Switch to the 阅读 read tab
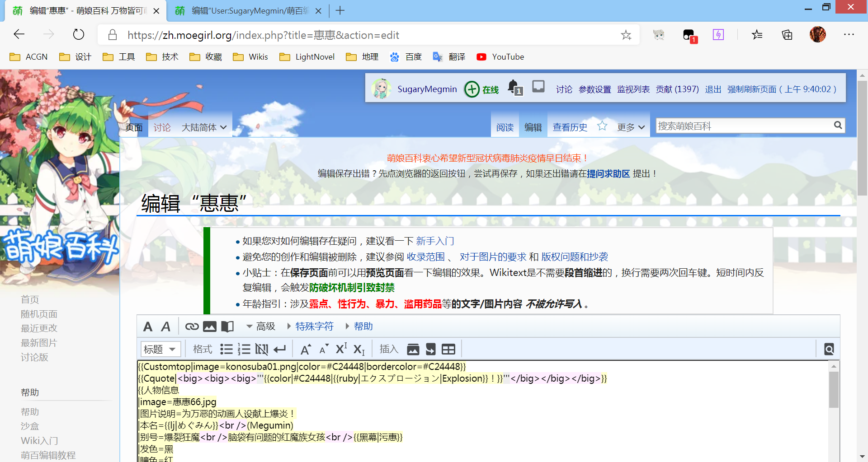 pos(505,127)
